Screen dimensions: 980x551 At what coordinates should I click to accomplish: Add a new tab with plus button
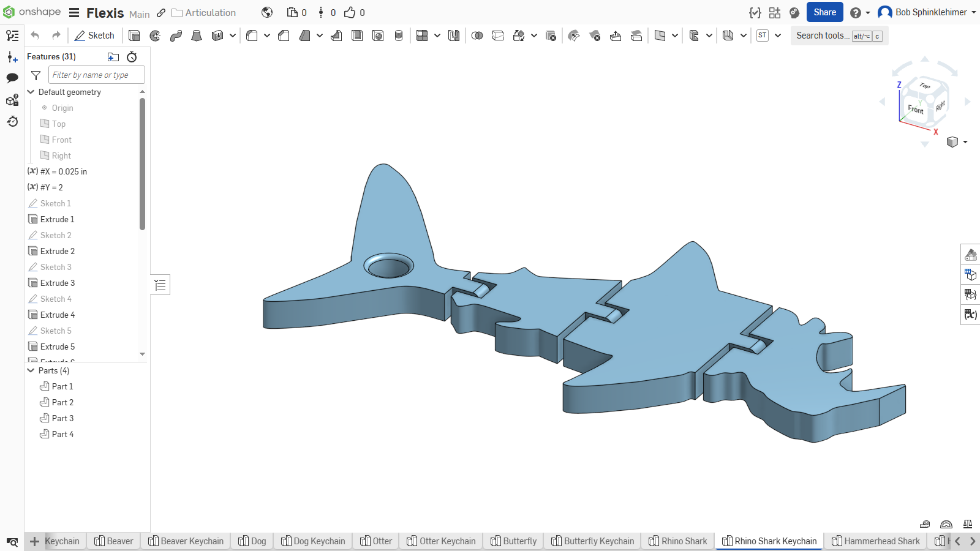(34, 541)
